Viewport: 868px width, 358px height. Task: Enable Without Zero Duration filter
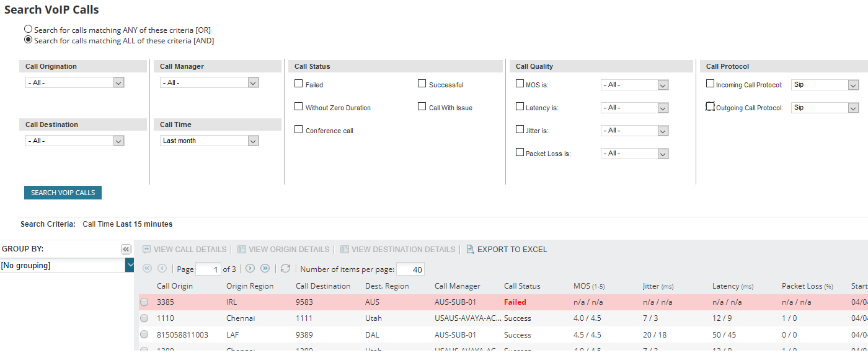click(x=299, y=107)
